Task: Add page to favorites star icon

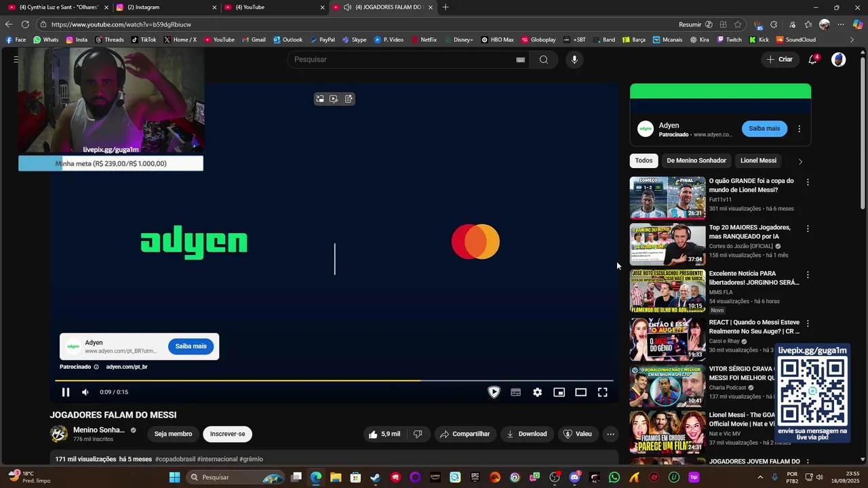Action: (738, 24)
